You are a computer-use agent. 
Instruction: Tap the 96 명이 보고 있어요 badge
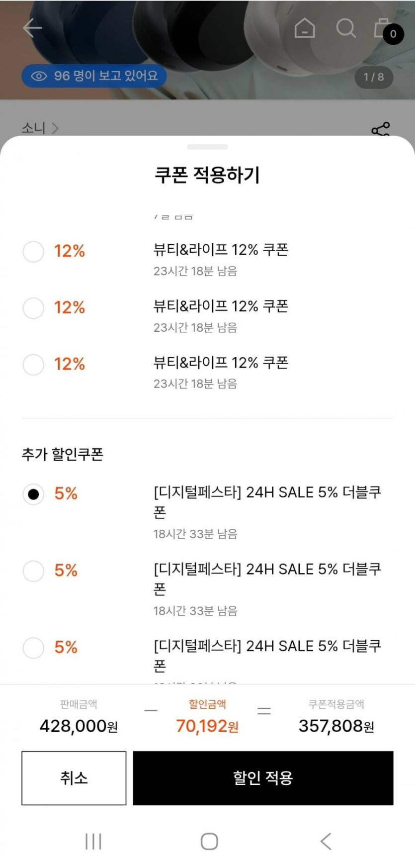click(94, 76)
